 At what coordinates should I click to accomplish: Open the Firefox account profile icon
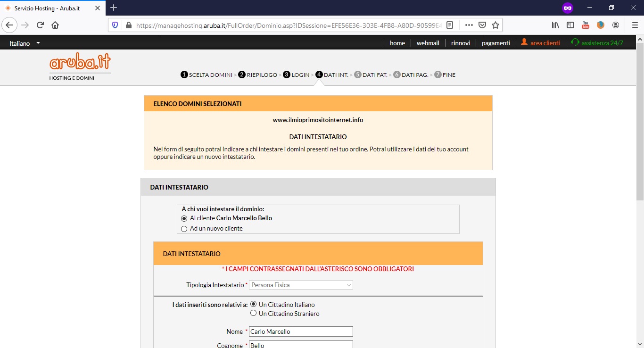click(616, 25)
